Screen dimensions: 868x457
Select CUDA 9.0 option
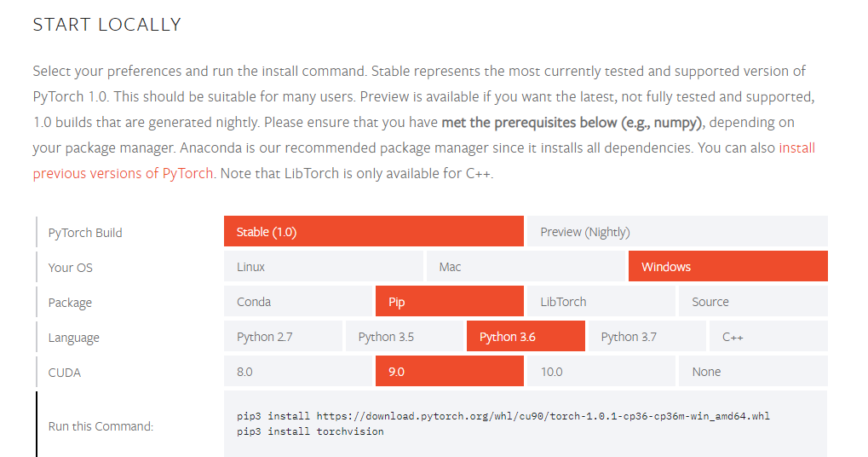click(449, 372)
